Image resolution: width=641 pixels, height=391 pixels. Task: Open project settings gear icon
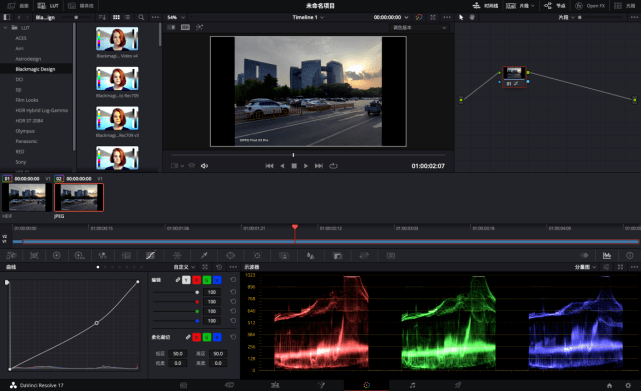click(x=628, y=385)
